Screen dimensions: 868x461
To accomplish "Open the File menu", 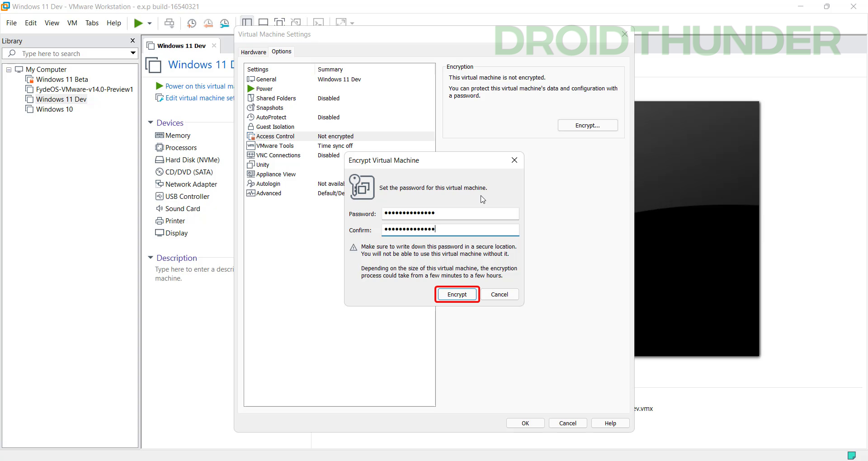I will tap(11, 23).
